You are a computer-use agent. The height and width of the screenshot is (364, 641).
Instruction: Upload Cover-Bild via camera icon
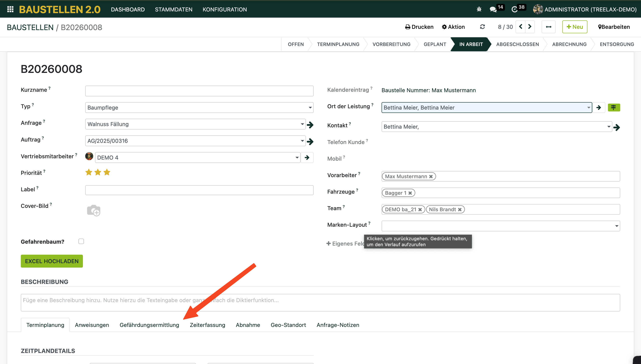point(93,211)
